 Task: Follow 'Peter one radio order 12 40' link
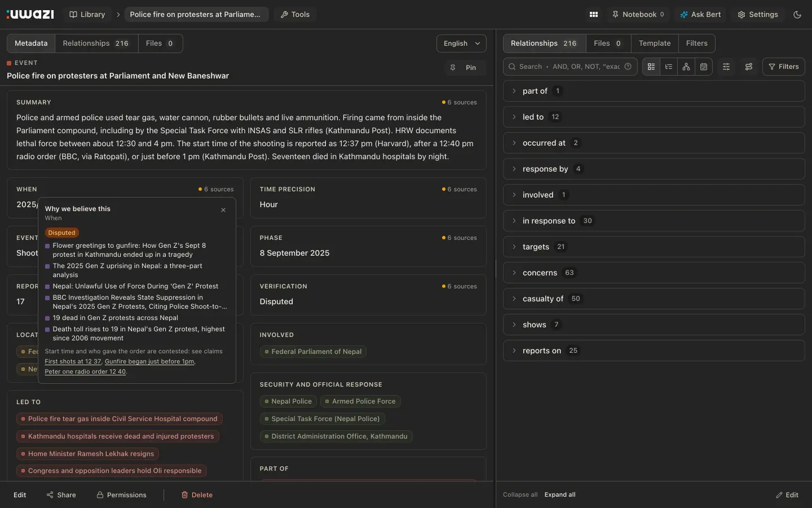pos(85,372)
